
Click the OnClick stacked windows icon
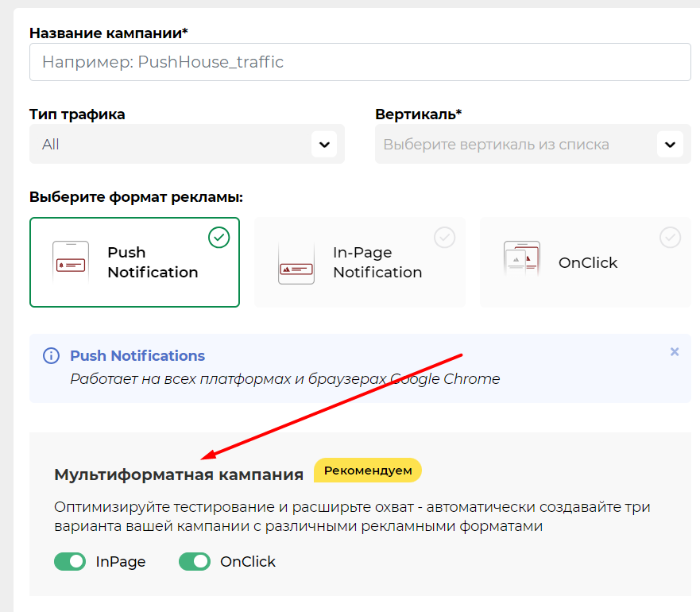[522, 258]
